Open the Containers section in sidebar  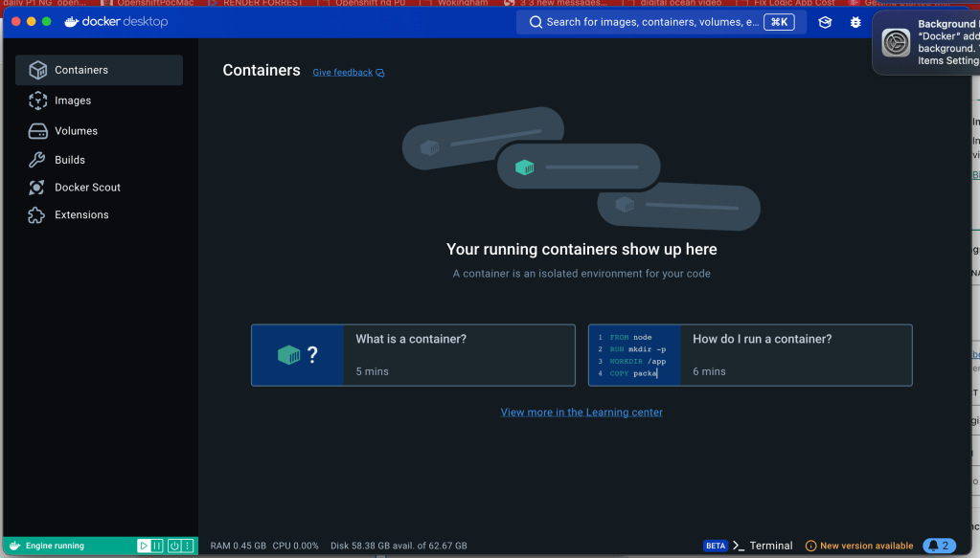99,70
